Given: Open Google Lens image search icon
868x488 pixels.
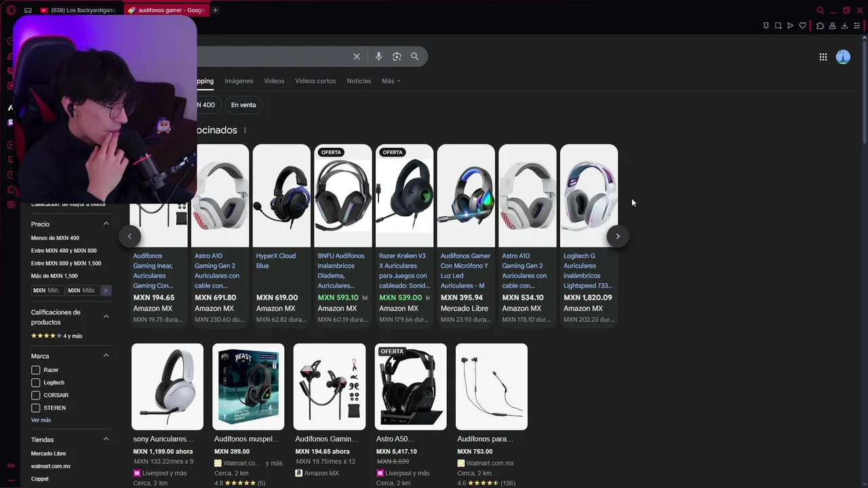Looking at the screenshot, I should point(397,57).
